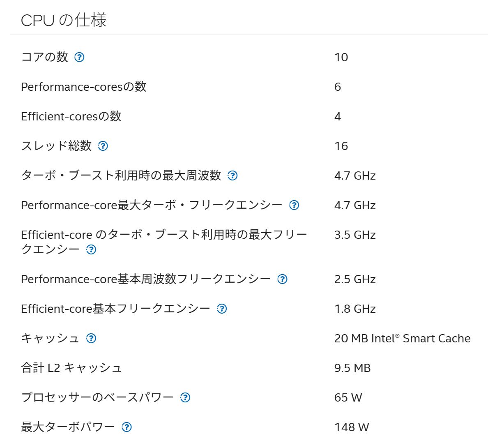
Task: Click the CPU の仕様 section heading
Action: [64, 20]
